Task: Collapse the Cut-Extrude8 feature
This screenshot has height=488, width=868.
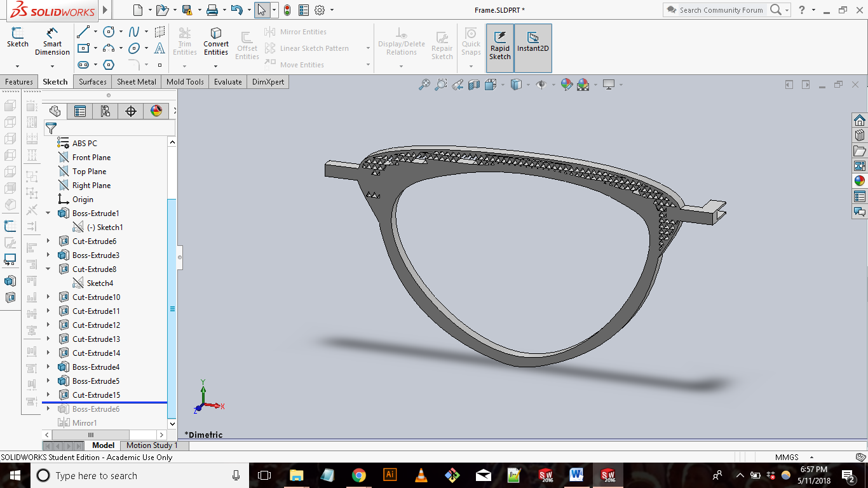Action: pos(48,269)
